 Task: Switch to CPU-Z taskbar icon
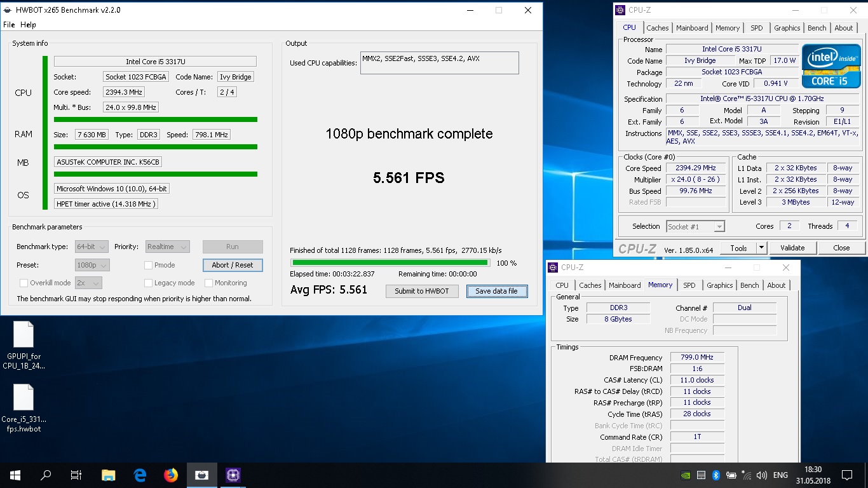(x=233, y=475)
